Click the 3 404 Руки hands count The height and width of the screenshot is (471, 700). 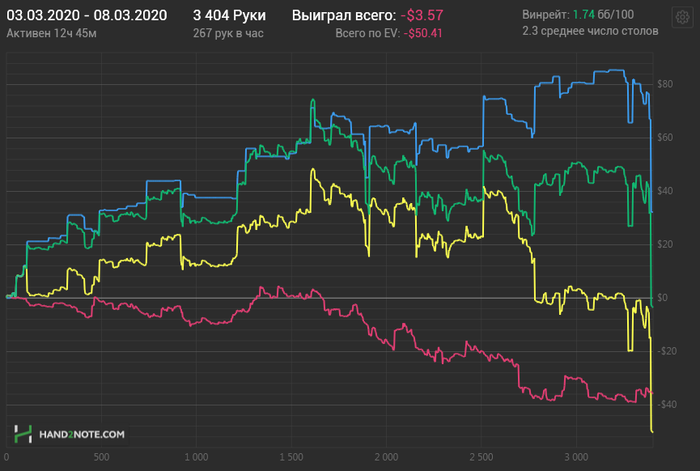(x=229, y=15)
